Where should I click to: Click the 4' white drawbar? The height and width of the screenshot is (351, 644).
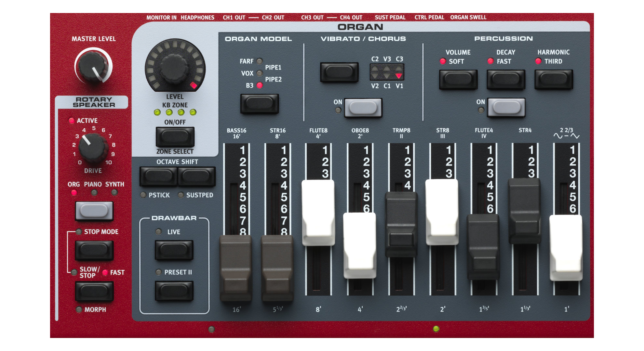click(360, 245)
